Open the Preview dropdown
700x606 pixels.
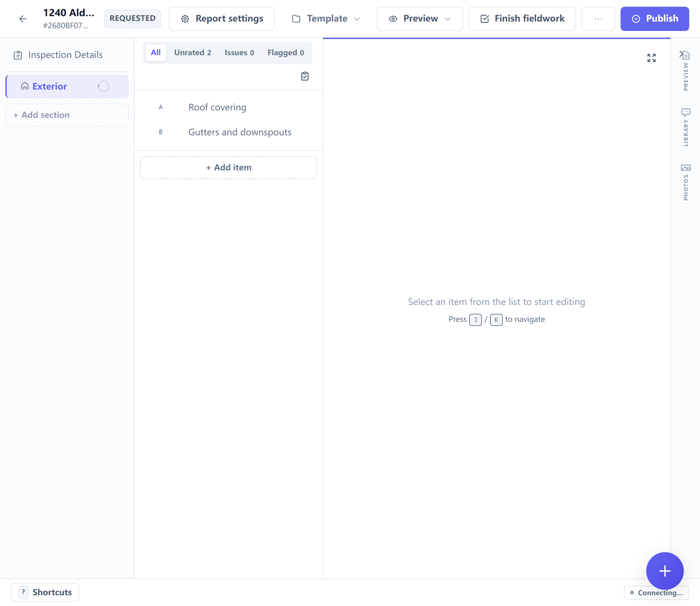[420, 19]
